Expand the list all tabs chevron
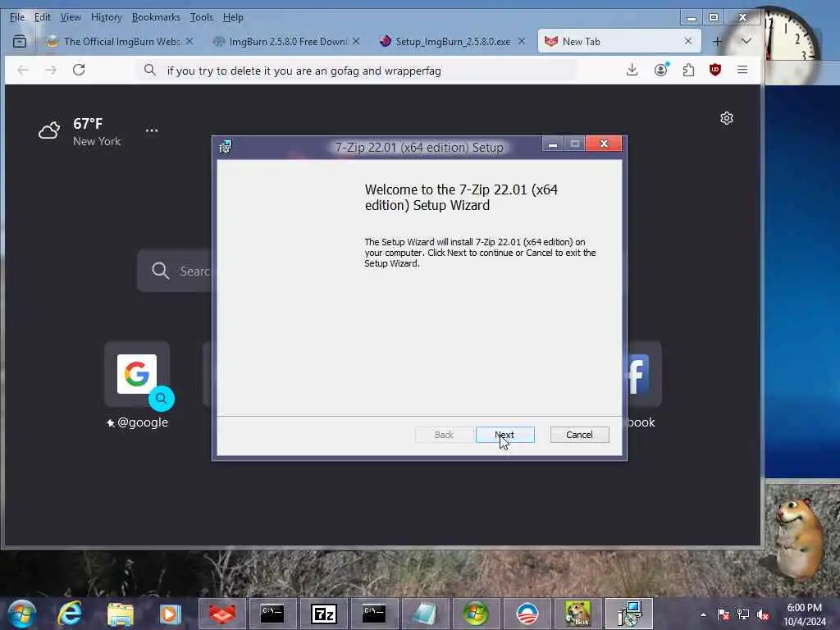 746,41
